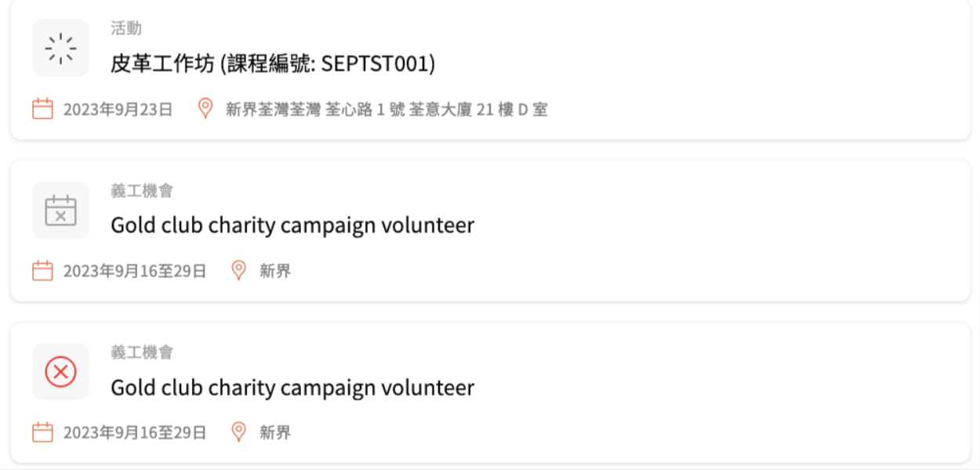This screenshot has width=980, height=470.
Task: Click calendar icon in the grey cancelled-calendar card
Action: [42, 271]
